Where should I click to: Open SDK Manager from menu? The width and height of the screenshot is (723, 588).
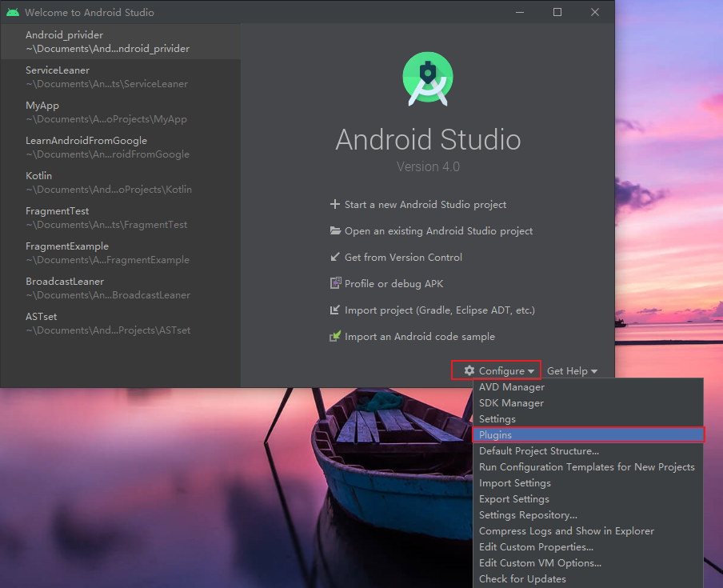(x=589, y=403)
